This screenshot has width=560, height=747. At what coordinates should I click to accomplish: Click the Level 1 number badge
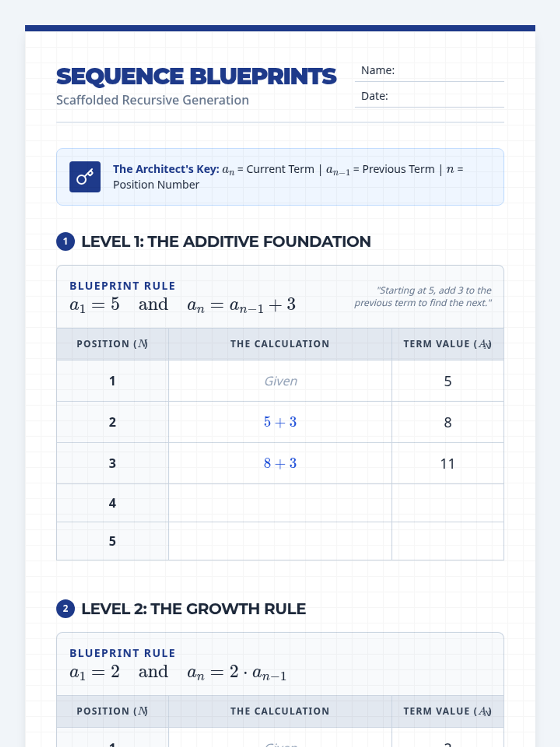coord(65,241)
